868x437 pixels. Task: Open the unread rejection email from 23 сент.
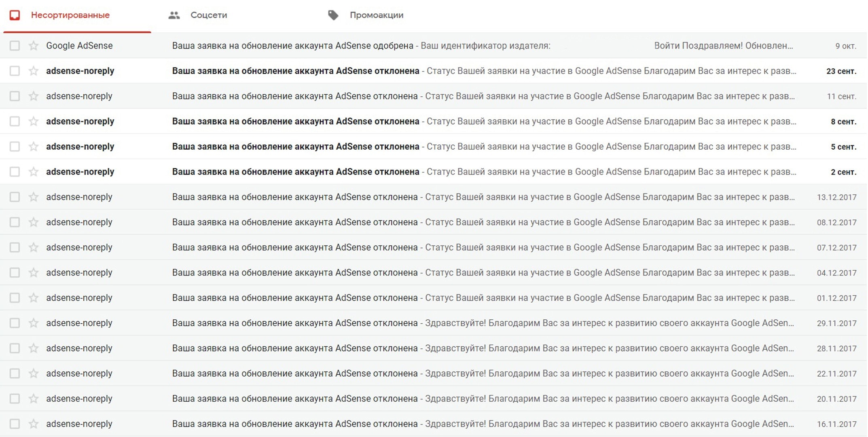point(296,71)
